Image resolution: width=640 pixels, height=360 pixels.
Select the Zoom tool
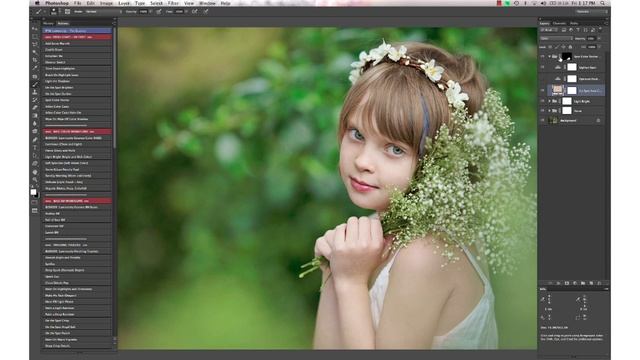35,180
